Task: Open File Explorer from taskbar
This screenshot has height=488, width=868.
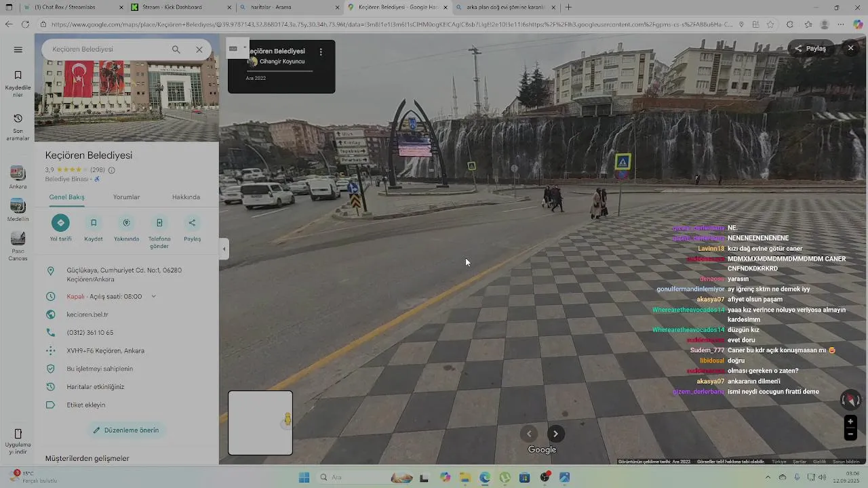Action: click(x=465, y=477)
